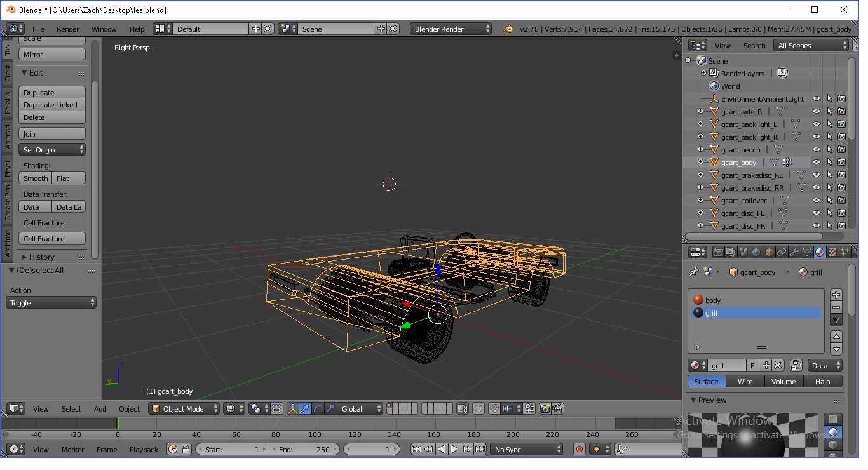
Task: Select the body material slot
Action: click(756, 300)
